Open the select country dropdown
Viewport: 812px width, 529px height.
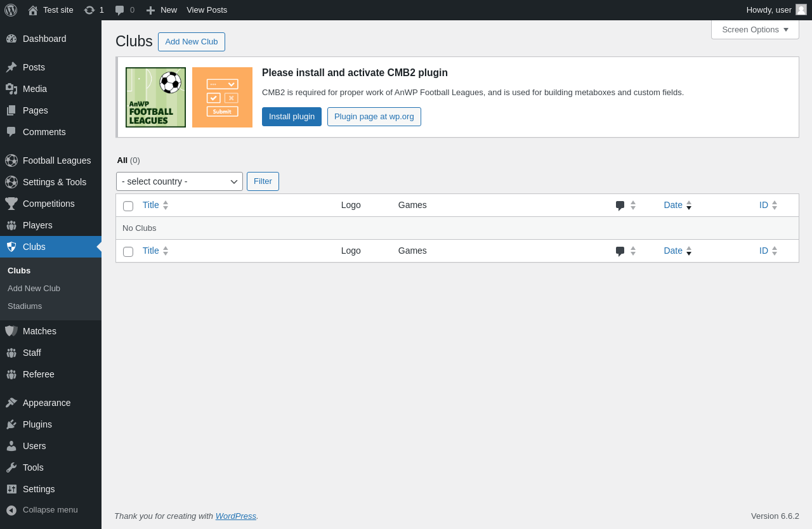[x=180, y=181]
